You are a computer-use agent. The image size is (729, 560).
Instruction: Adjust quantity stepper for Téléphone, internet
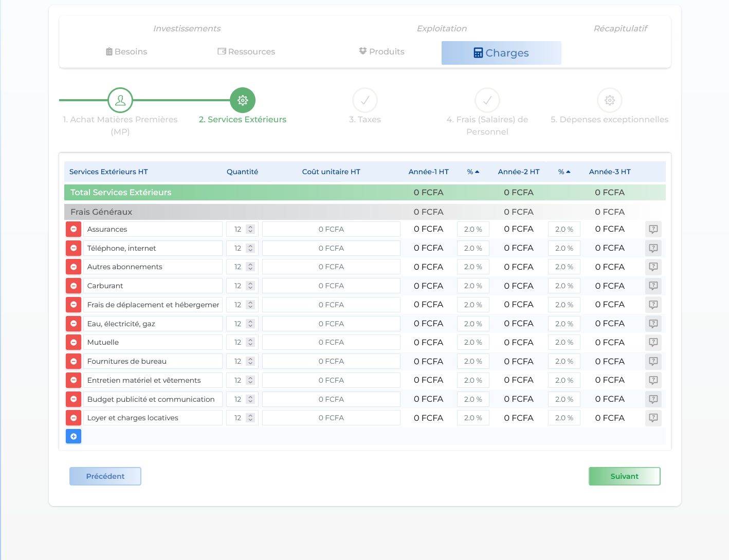(250, 248)
